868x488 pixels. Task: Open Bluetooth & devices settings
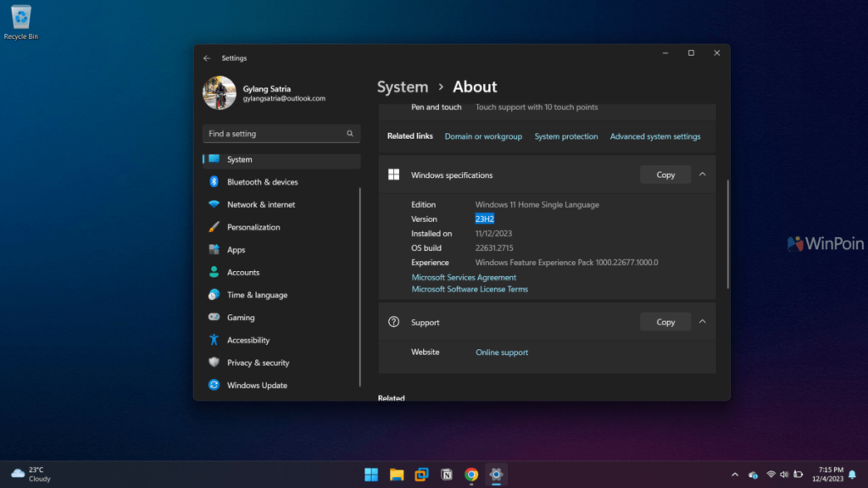pyautogui.click(x=262, y=182)
